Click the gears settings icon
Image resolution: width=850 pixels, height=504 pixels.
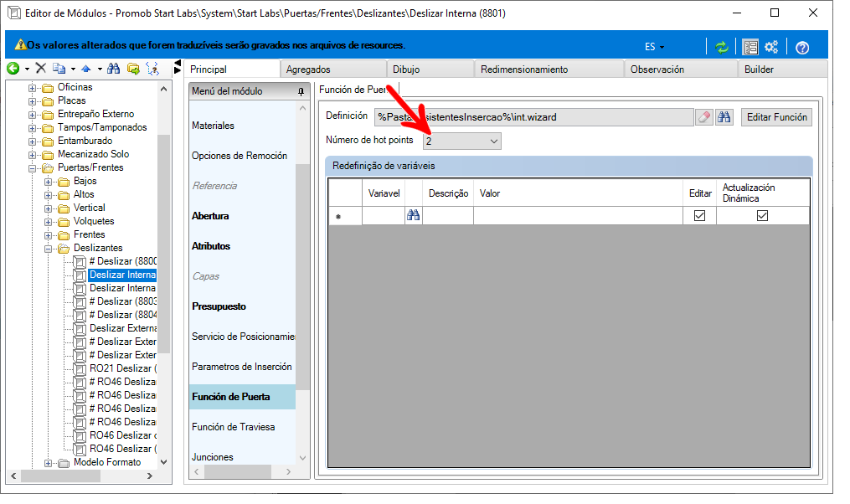pyautogui.click(x=771, y=47)
